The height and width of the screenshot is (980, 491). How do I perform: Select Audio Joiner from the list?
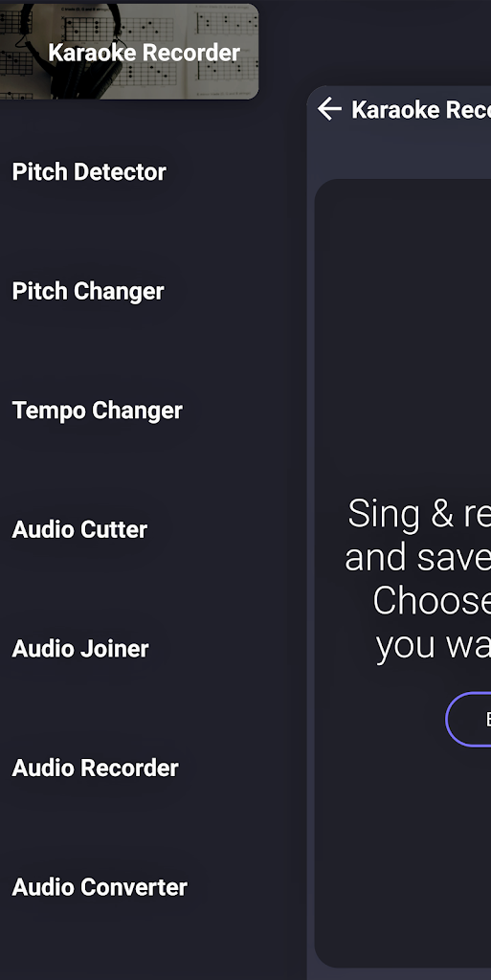point(80,649)
